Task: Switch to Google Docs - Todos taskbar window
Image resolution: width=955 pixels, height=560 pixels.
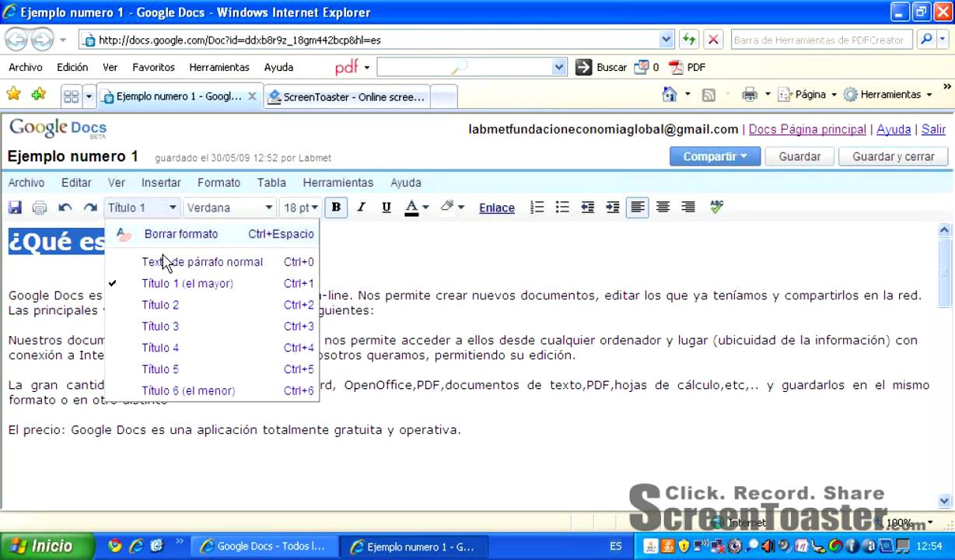Action: pos(263,546)
